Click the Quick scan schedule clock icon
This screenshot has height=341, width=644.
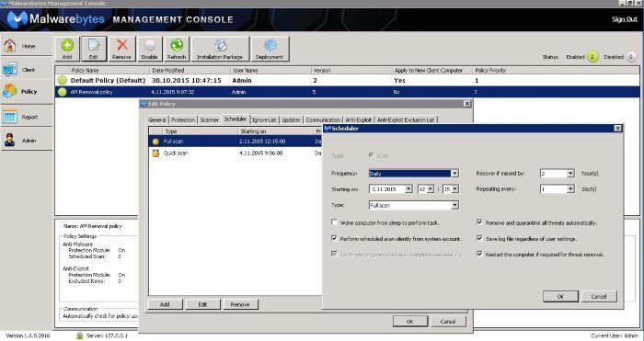[155, 153]
